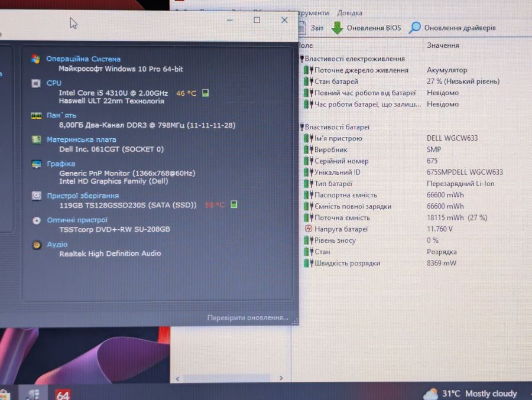Open the Графіка section link

coord(61,164)
